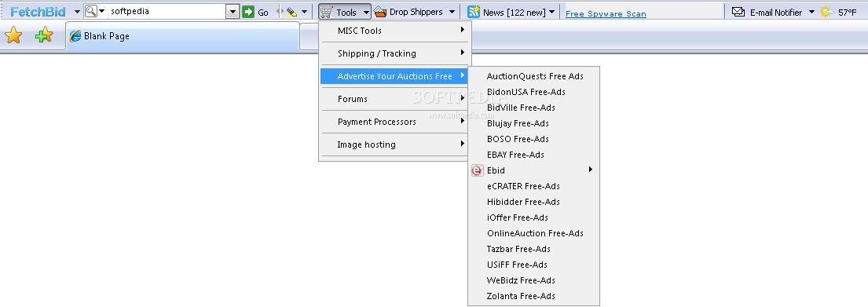Click the E-mail Notifier label
The image size is (868, 307).
[x=776, y=12]
